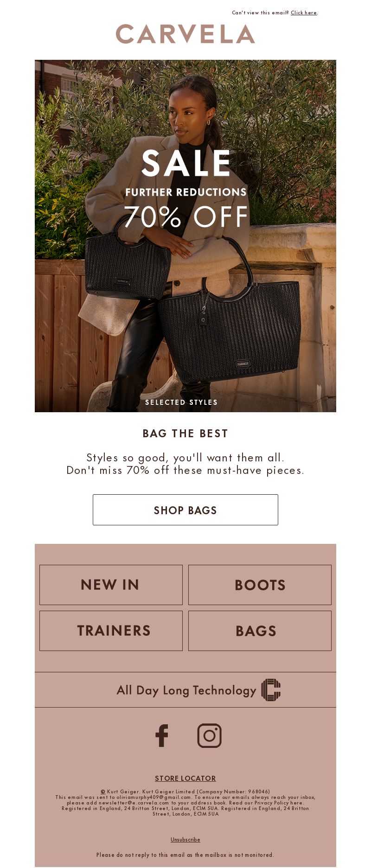The image size is (371, 868).
Task: Click the sale hero image
Action: pyautogui.click(x=185, y=236)
